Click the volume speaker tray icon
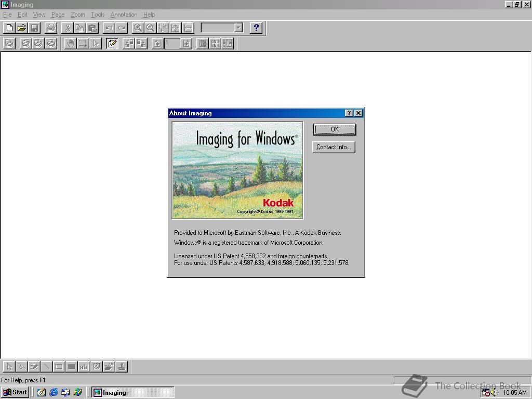532x399 pixels. [x=494, y=393]
